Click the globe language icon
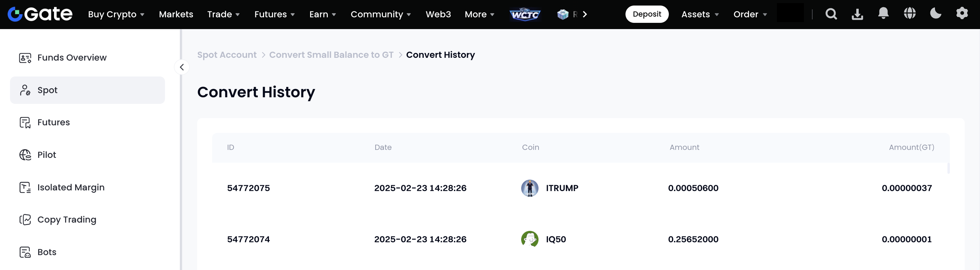 [909, 14]
